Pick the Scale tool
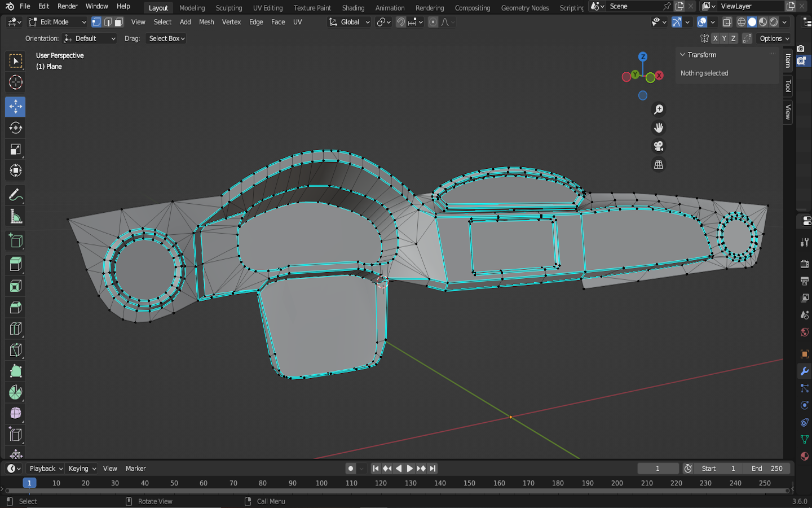Image resolution: width=812 pixels, height=508 pixels. pyautogui.click(x=16, y=150)
